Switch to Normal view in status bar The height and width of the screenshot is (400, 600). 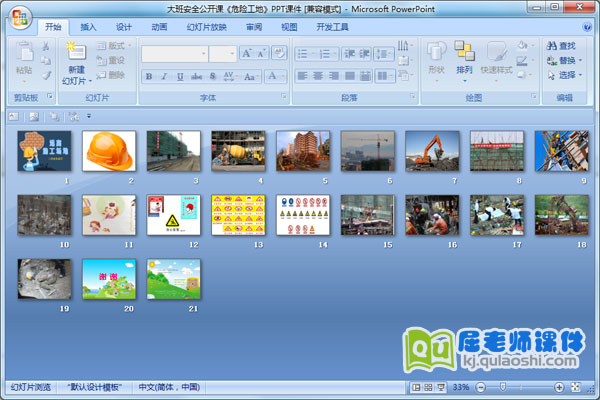point(415,387)
